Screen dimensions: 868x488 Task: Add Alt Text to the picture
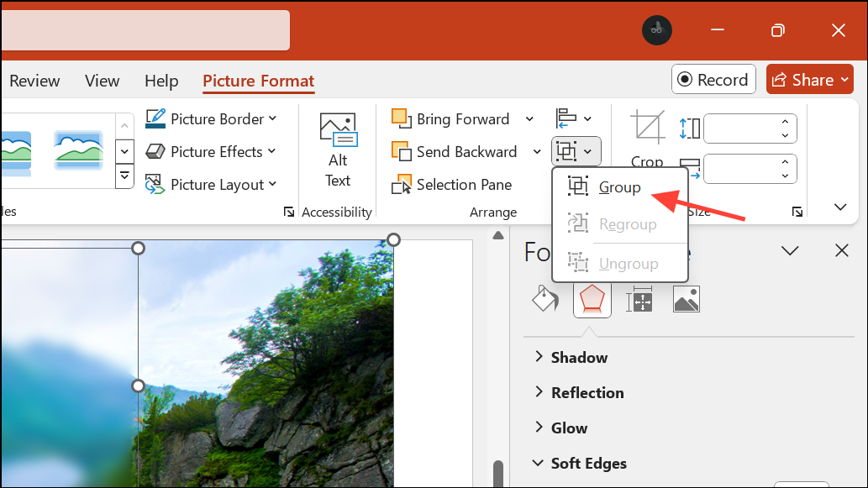point(337,151)
